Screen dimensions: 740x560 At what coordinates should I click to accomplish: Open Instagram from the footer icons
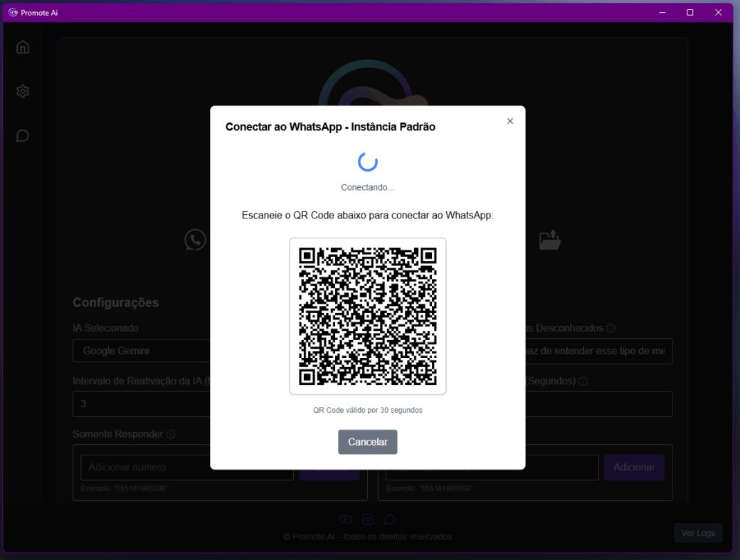coord(368,519)
